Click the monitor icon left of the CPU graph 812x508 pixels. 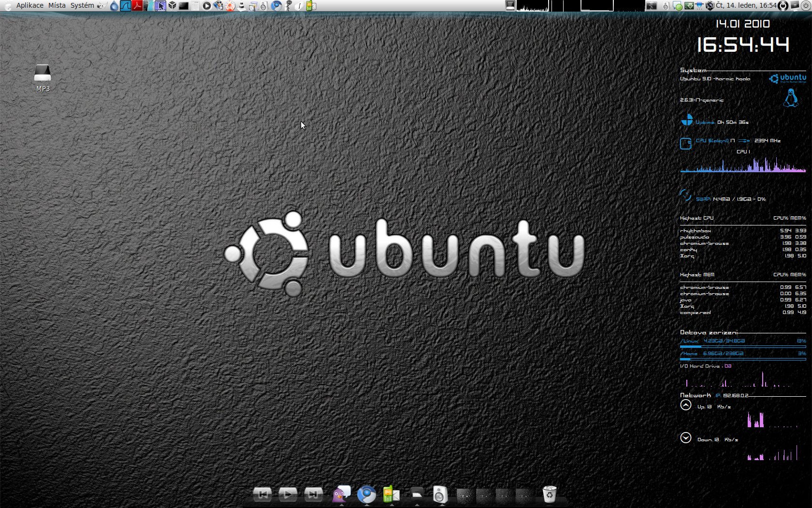[x=510, y=6]
